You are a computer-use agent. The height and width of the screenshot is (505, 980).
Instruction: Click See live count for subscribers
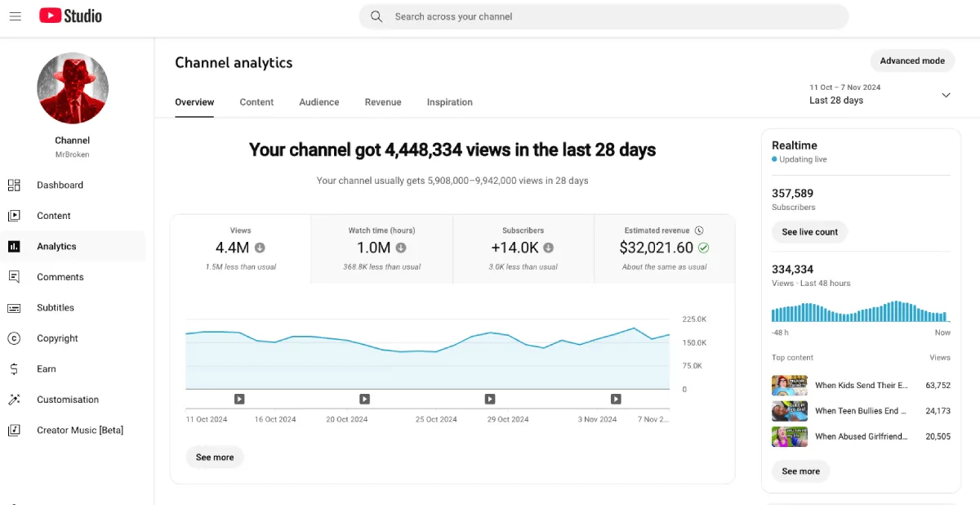coord(809,231)
